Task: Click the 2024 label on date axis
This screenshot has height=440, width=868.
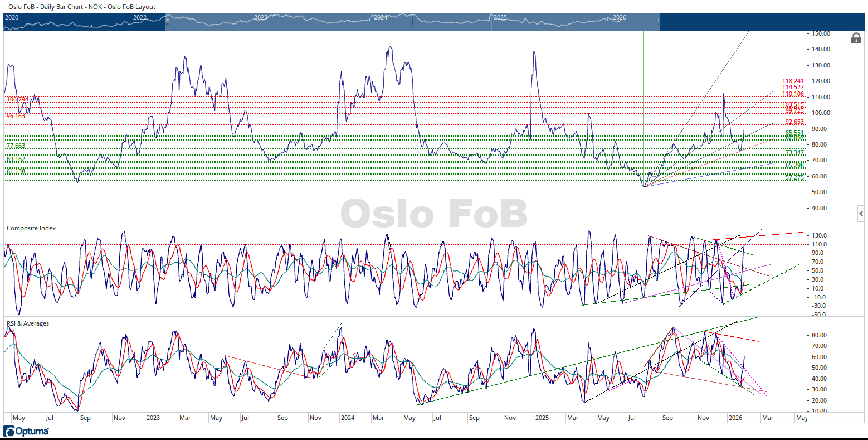Action: click(347, 418)
